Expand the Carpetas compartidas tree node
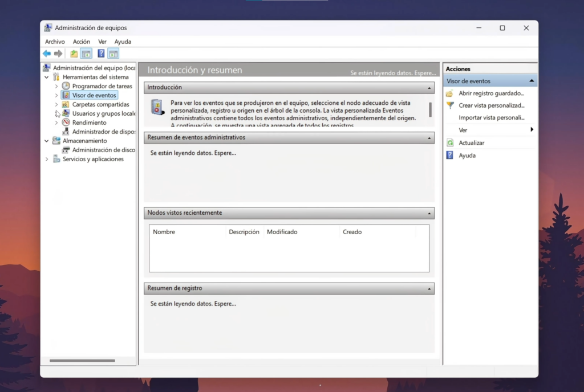Screen dimensions: 584x392 point(56,105)
